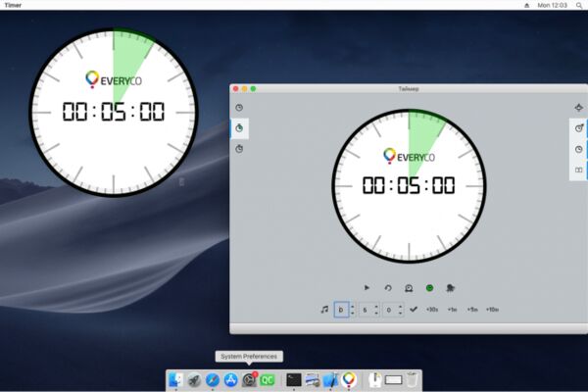Open the App Store from the dock

(231, 380)
